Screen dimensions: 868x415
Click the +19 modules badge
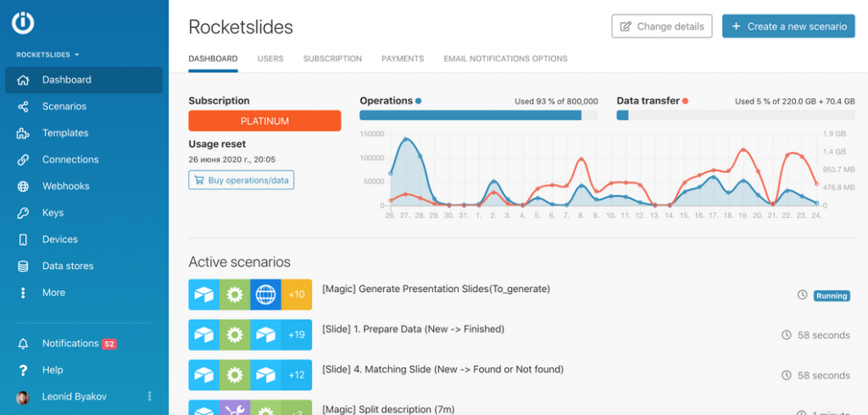point(297,334)
